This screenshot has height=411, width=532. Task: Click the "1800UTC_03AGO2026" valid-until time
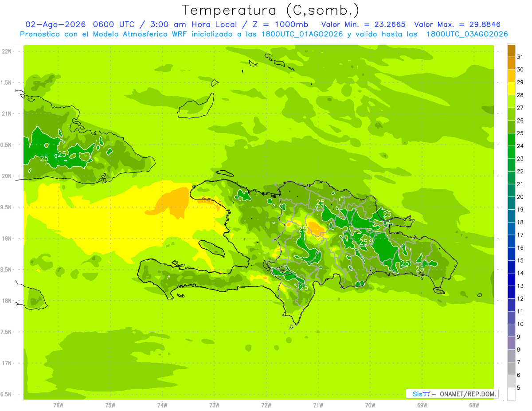(467, 34)
